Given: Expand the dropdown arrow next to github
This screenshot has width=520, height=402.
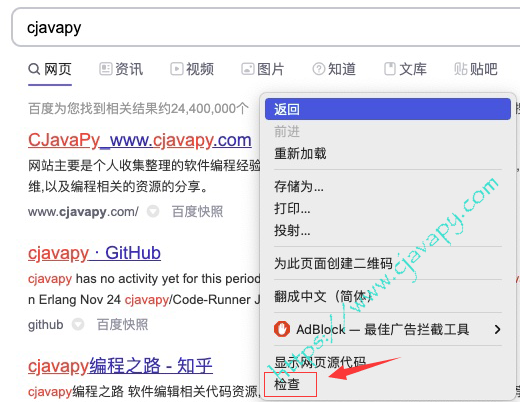Looking at the screenshot, I should (x=78, y=324).
